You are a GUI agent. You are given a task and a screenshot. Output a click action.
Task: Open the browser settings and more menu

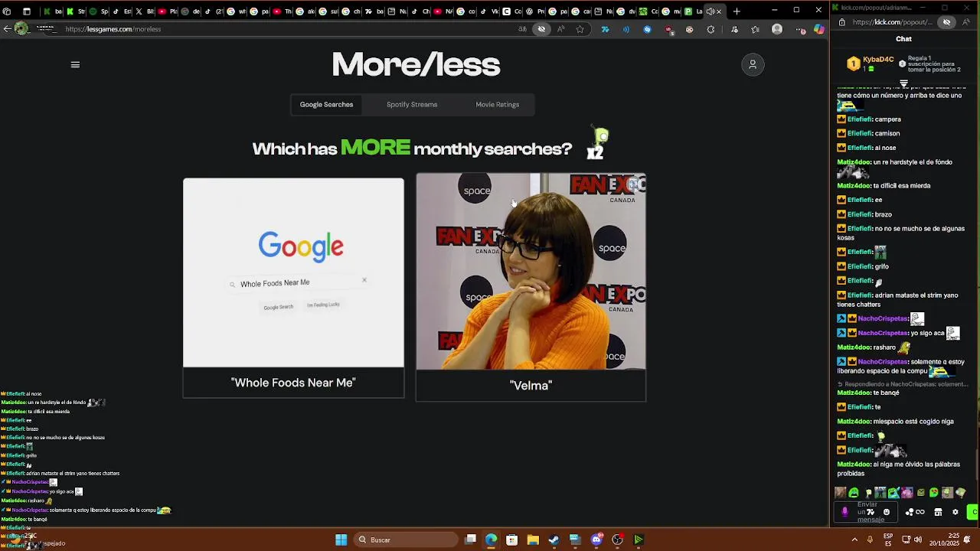pyautogui.click(x=801, y=29)
